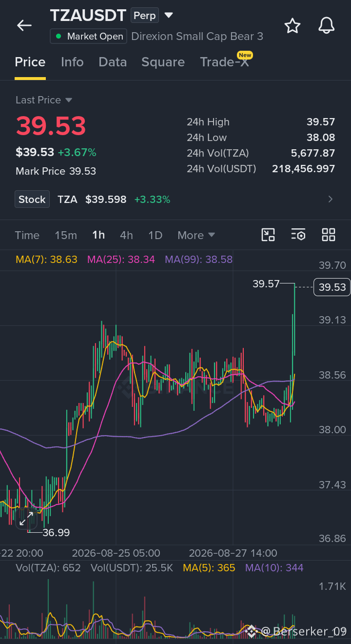Tap the 24h Vol(TZA) value 5,677.87
This screenshot has height=644, width=351.
tap(313, 153)
